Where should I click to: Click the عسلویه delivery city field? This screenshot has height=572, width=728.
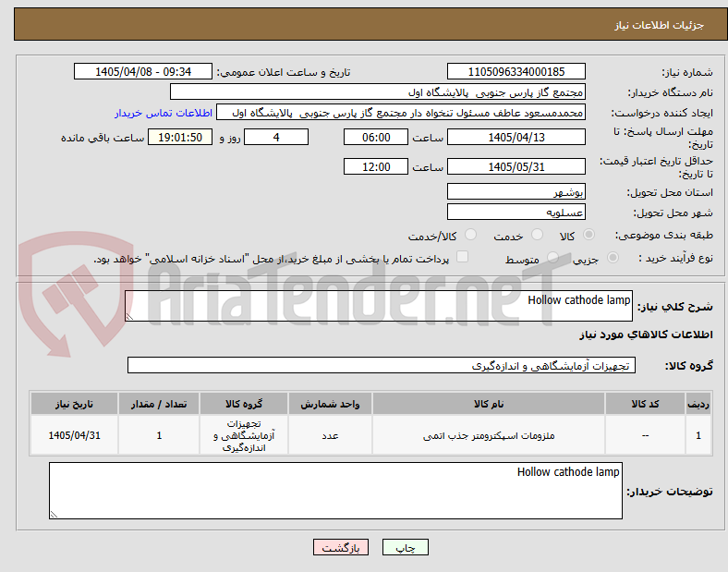516,213
